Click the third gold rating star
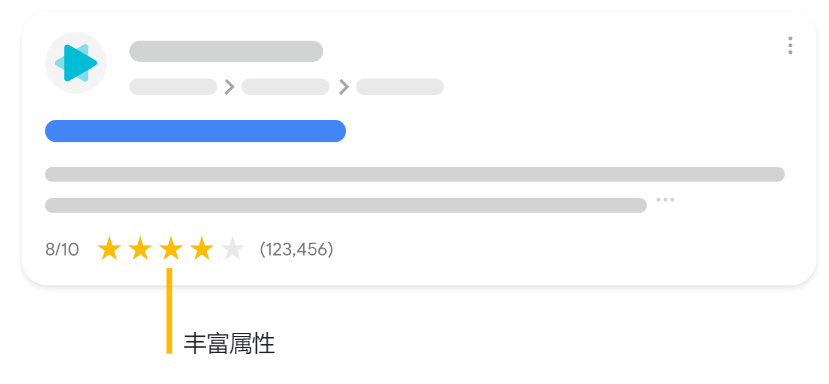829x384 pixels. pos(171,249)
